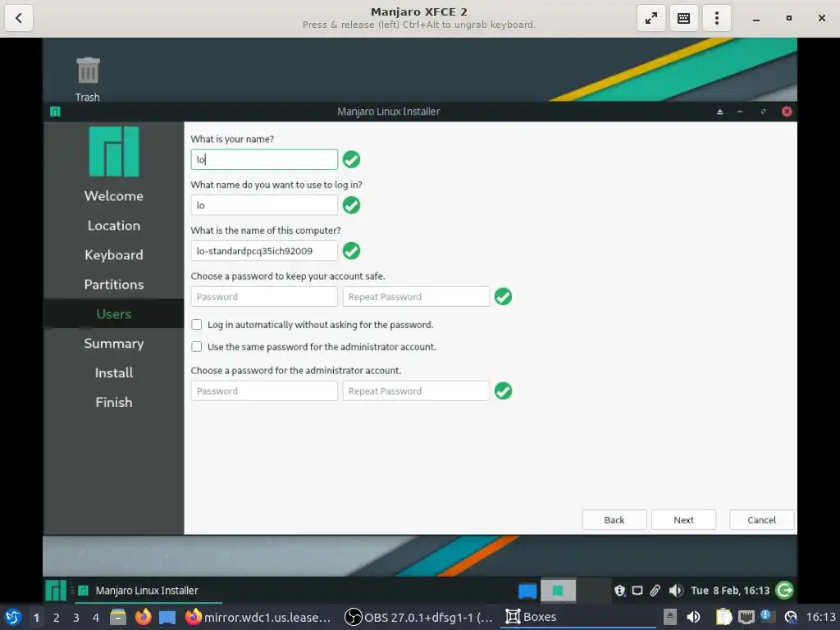Click the Manjaro logo in installer title bar
Image resolution: width=840 pixels, height=630 pixels.
tap(55, 112)
